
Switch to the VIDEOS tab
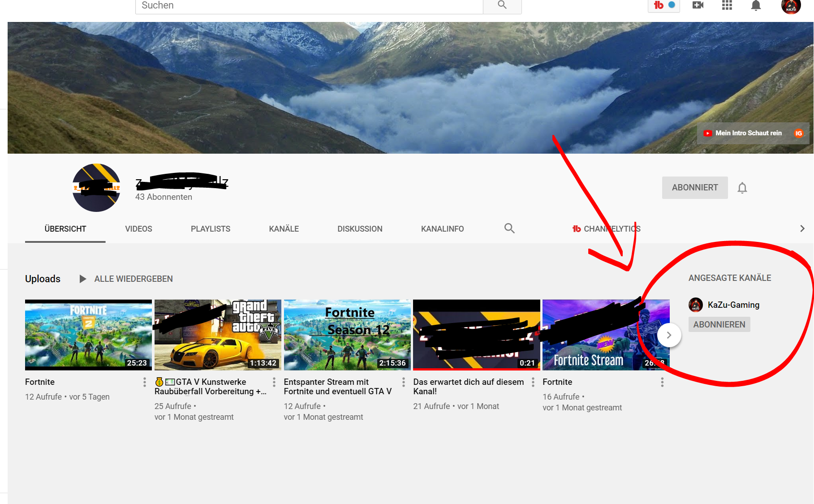[x=138, y=229]
